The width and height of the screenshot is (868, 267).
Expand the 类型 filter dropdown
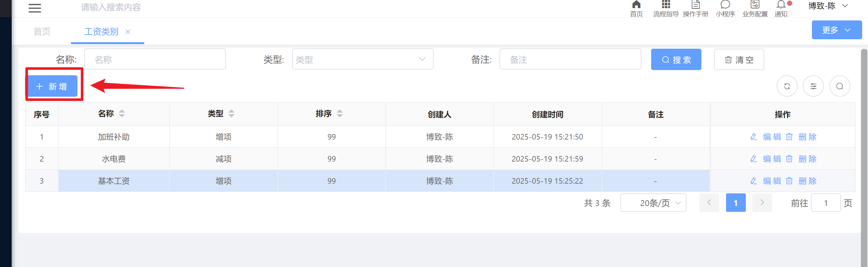coord(363,59)
